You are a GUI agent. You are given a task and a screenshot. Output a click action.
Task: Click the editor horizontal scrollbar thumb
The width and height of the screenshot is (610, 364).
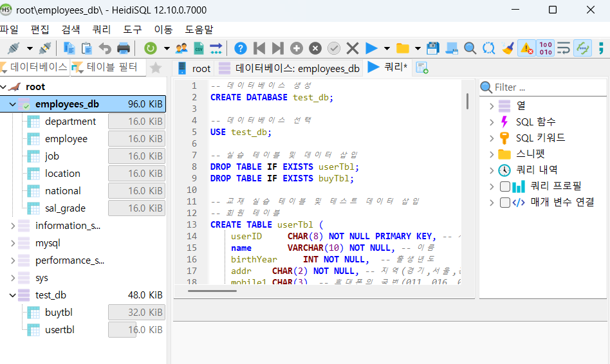tap(212, 291)
